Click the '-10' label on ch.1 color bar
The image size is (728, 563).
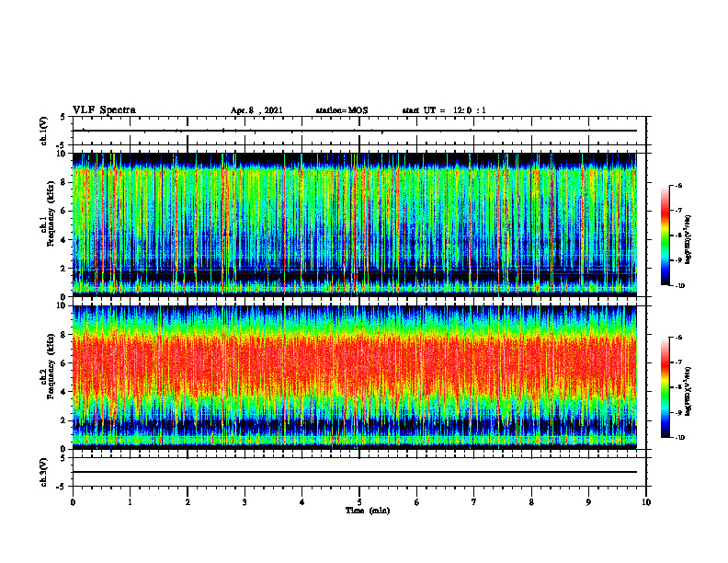(679, 286)
